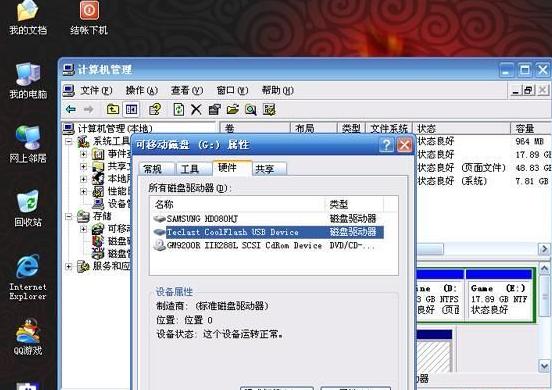The width and height of the screenshot is (552, 390).
Task: Maximize the 计算机管理 window
Action: (525, 70)
